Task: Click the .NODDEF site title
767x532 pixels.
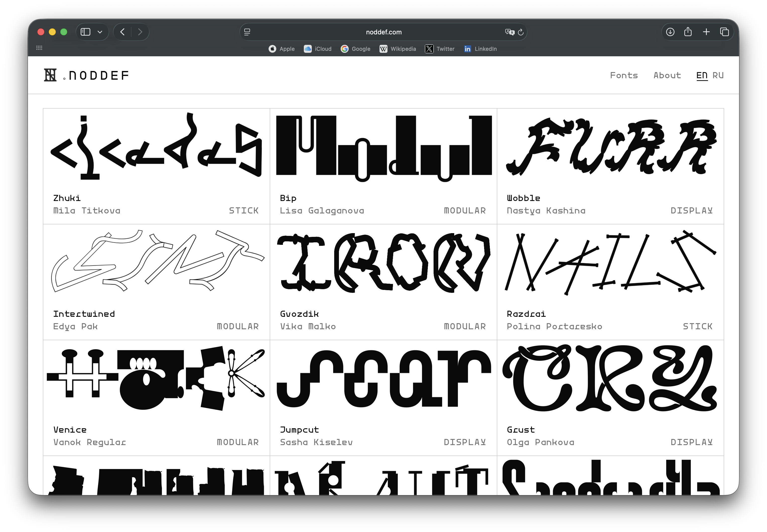Action: pos(96,76)
